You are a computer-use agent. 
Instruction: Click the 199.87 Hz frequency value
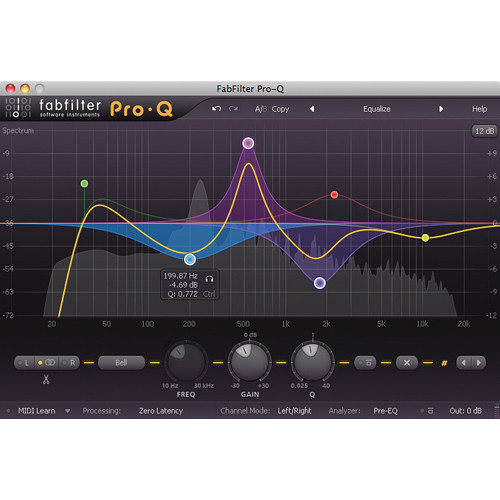[x=180, y=276]
